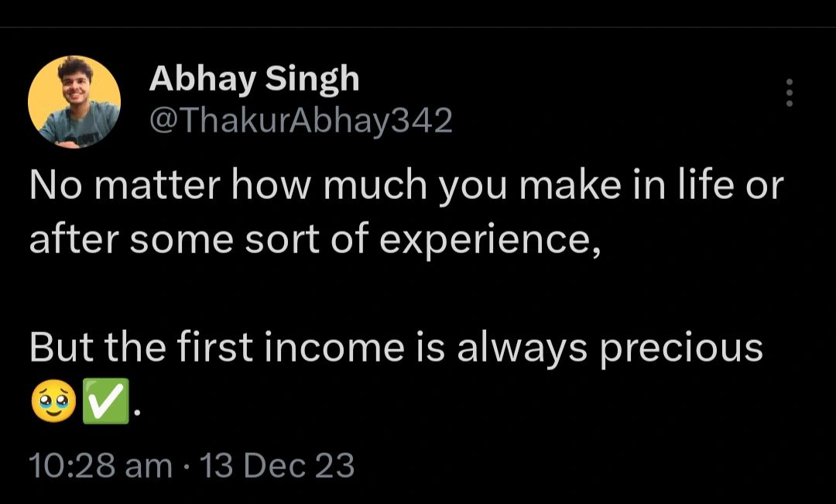The image size is (836, 504).
Task: Click the tweet line starting "No matter how"
Action: (x=406, y=187)
